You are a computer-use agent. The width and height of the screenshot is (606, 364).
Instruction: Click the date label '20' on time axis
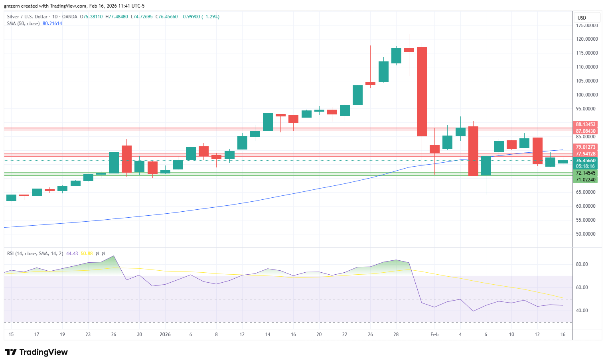[319, 334]
